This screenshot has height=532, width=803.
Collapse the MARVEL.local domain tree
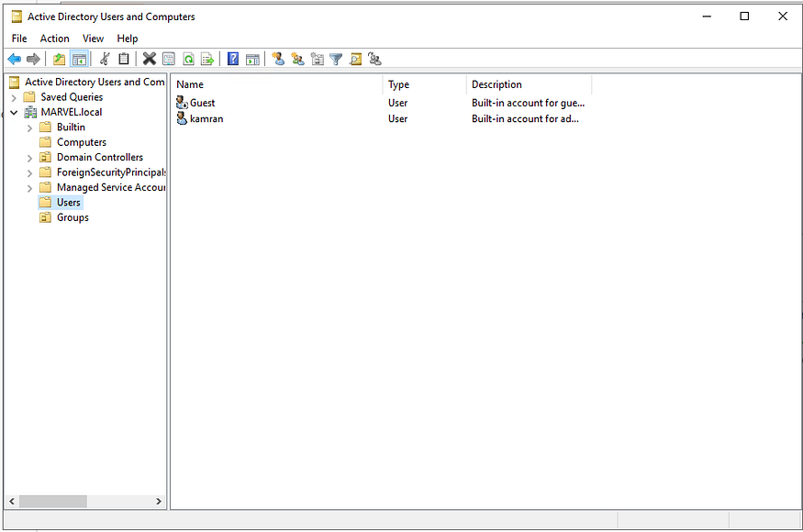[x=13, y=111]
